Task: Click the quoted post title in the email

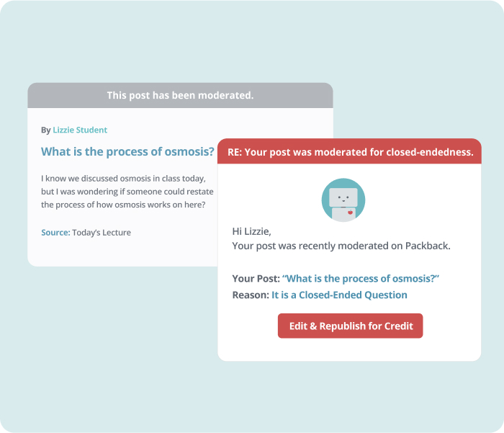Action: 361,278
